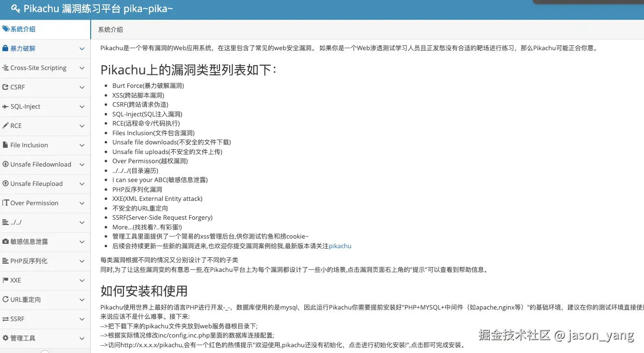Click the icon beside Cross-Site Scripting

(5, 68)
